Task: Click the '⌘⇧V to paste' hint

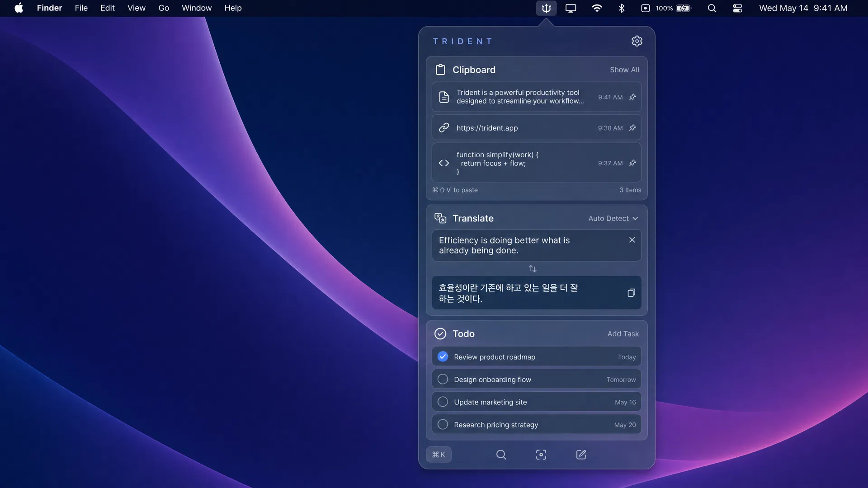Action: point(455,190)
